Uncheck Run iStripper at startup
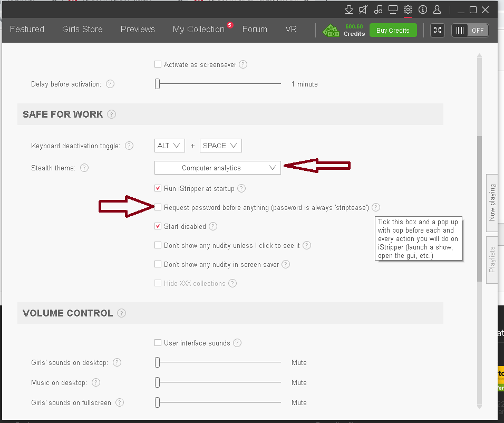Viewport: 504px width, 423px height. click(158, 188)
